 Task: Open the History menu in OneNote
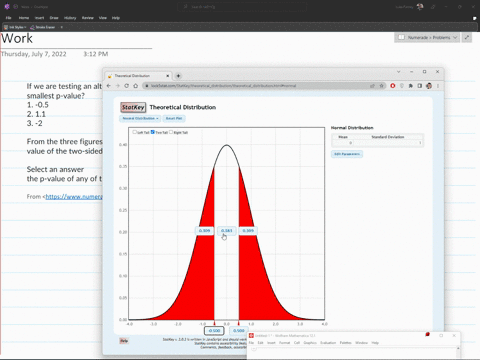(70, 18)
